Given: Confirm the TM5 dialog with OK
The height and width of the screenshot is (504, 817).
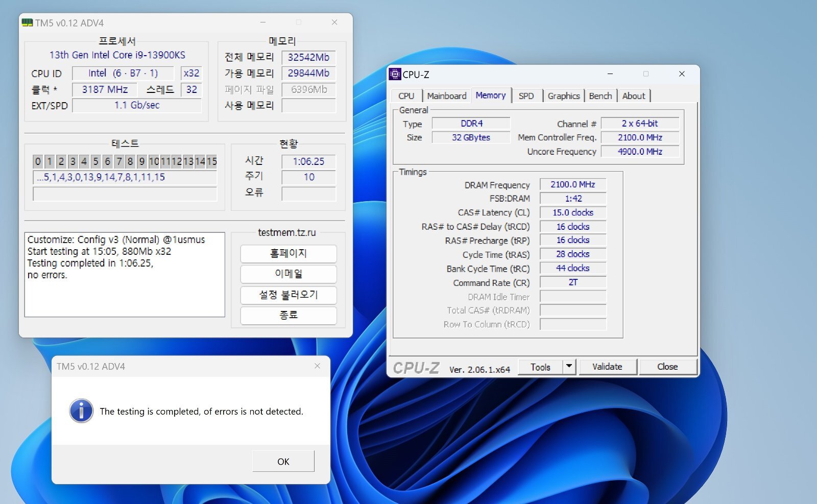Looking at the screenshot, I should click(283, 462).
